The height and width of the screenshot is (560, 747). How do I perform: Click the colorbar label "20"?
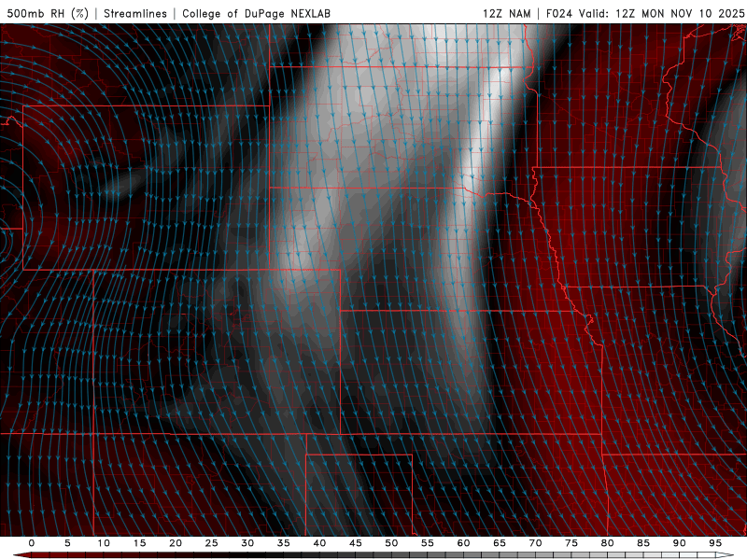pyautogui.click(x=176, y=543)
